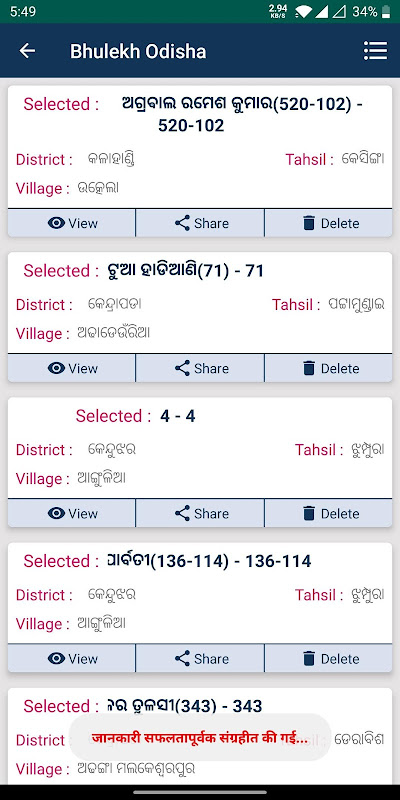The width and height of the screenshot is (400, 800).
Task: View the 4 - 4 record
Action: coord(72,513)
